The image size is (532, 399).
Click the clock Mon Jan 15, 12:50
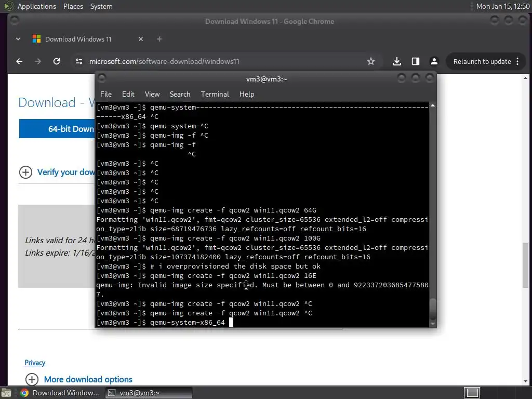tap(503, 6)
